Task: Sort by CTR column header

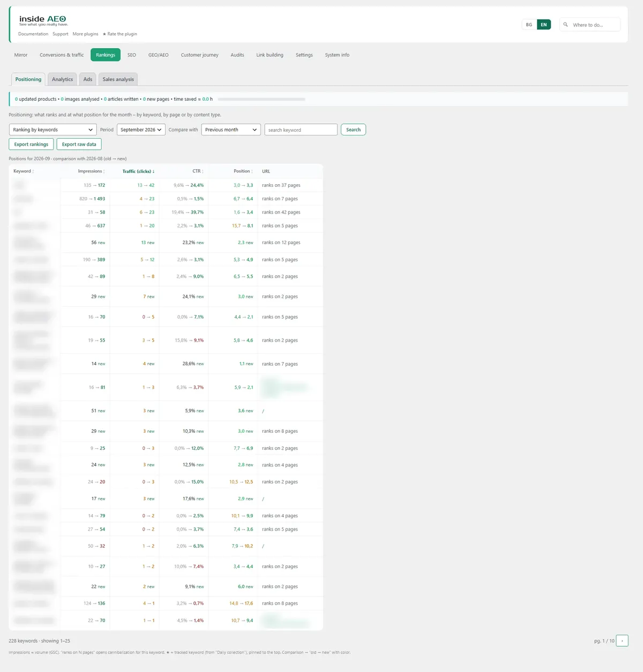Action: point(198,171)
